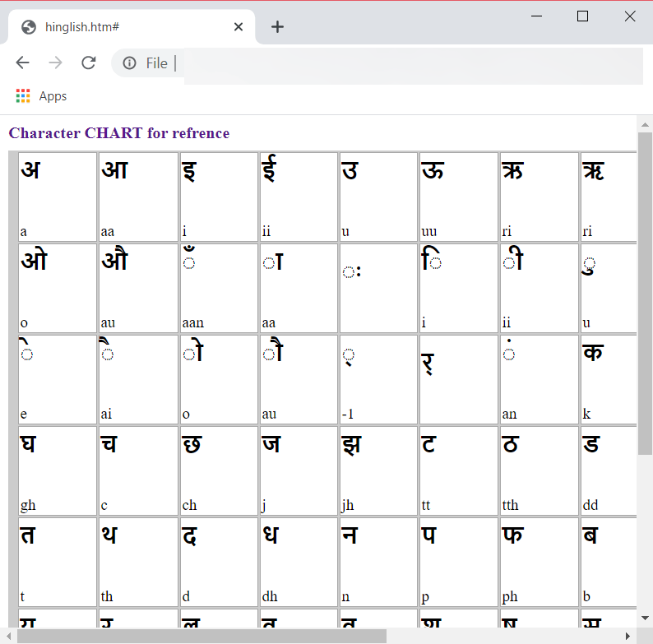Click the vertical scrollbar down arrow

click(645, 619)
